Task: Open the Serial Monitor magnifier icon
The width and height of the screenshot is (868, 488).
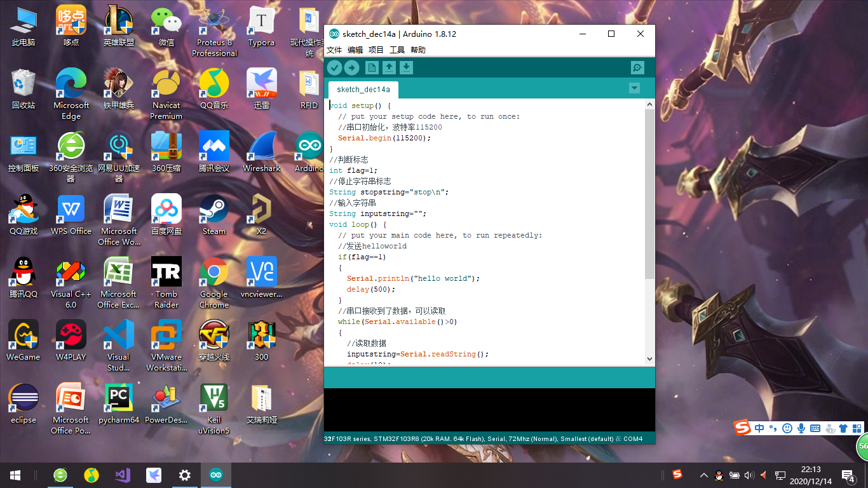Action: 637,68
